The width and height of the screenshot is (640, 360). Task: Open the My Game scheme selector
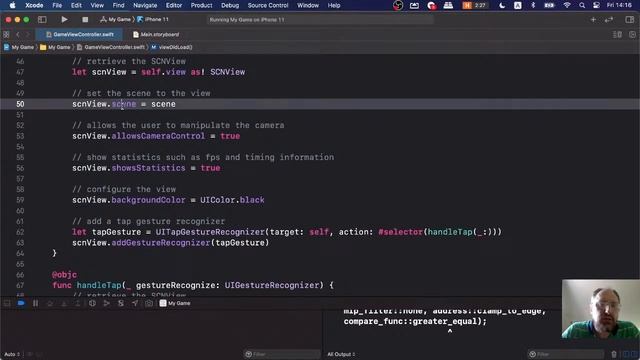[x=117, y=19]
